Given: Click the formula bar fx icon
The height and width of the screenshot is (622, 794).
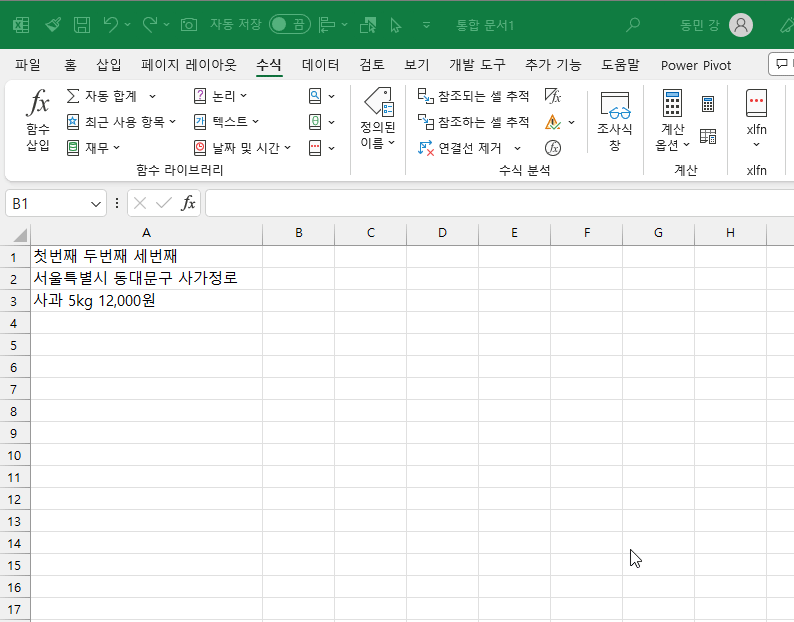Looking at the screenshot, I should pos(188,203).
